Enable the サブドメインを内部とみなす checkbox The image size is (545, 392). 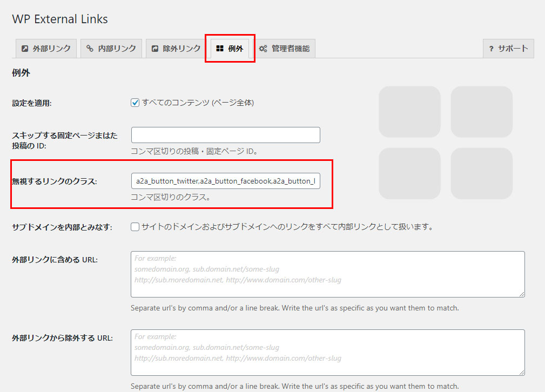click(x=136, y=227)
